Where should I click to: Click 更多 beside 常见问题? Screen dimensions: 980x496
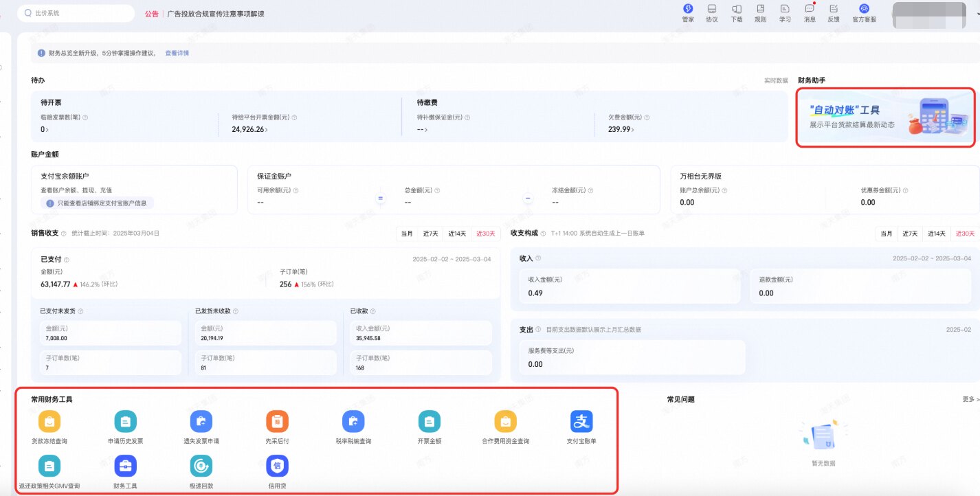(x=970, y=399)
